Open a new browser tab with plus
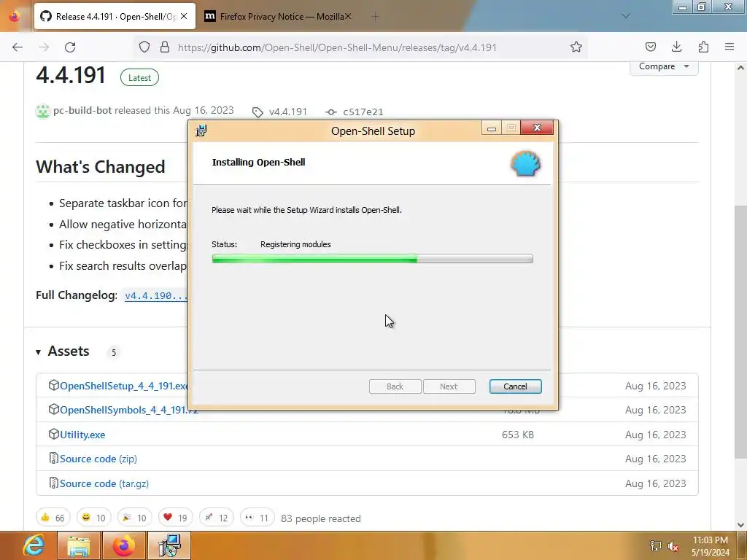 [375, 17]
